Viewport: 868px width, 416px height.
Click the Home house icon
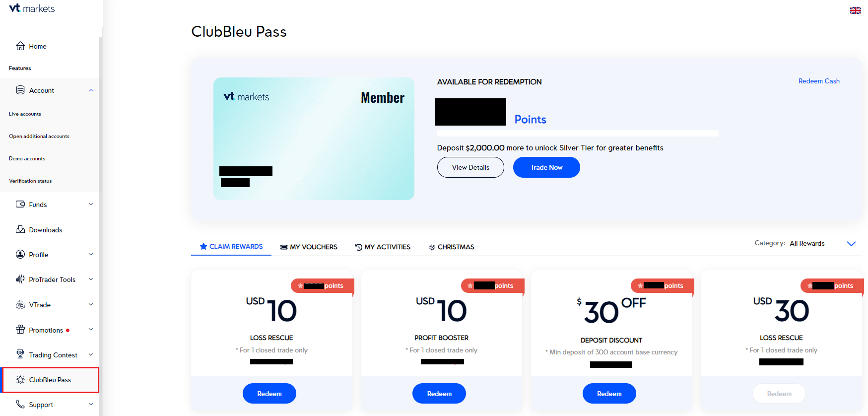click(x=20, y=46)
